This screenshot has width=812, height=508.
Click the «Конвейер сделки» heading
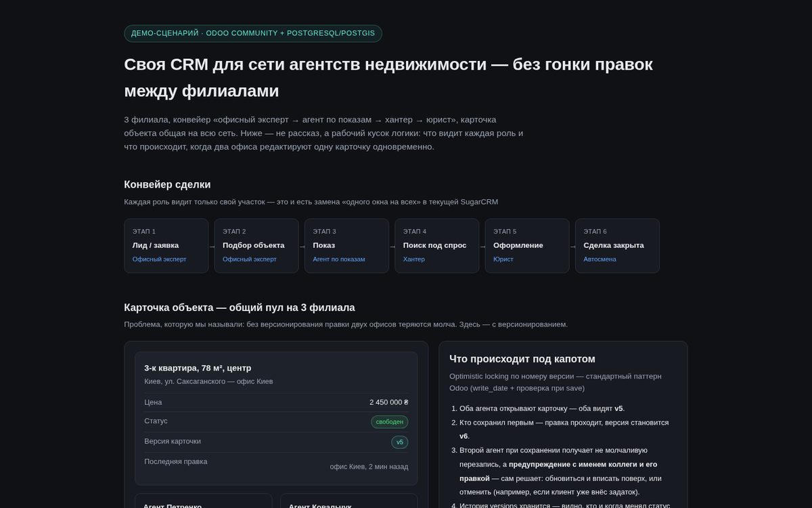[x=167, y=184]
